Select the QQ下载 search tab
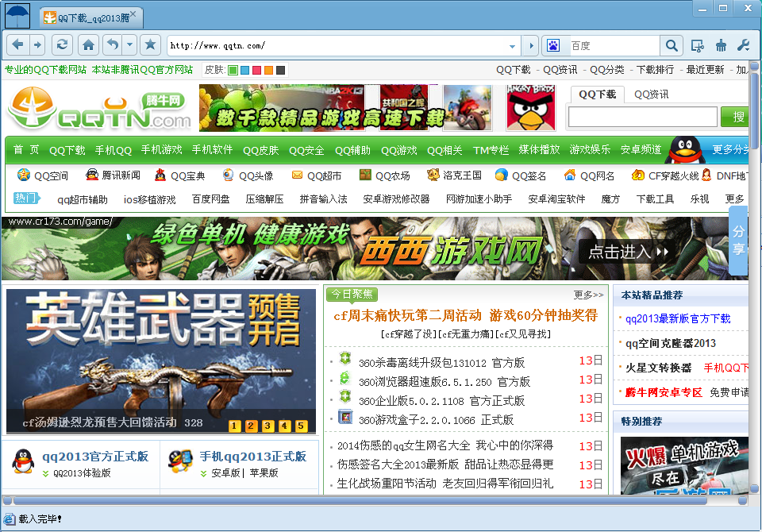762x532 pixels. coord(597,94)
